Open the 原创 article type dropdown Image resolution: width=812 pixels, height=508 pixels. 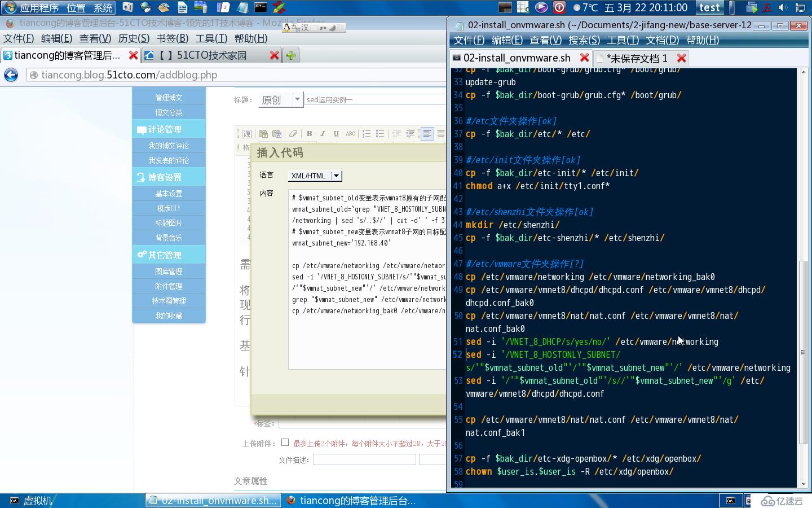click(x=281, y=100)
